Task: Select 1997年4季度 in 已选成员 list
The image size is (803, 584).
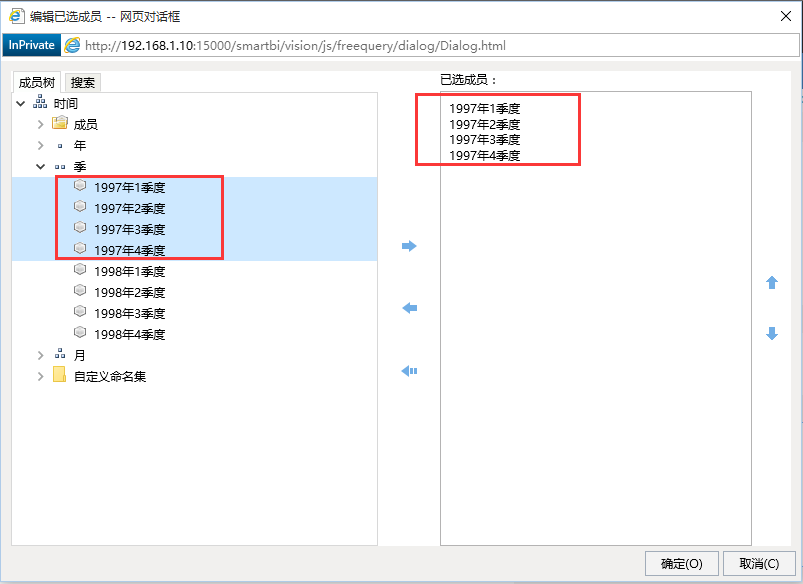Action: (x=484, y=156)
